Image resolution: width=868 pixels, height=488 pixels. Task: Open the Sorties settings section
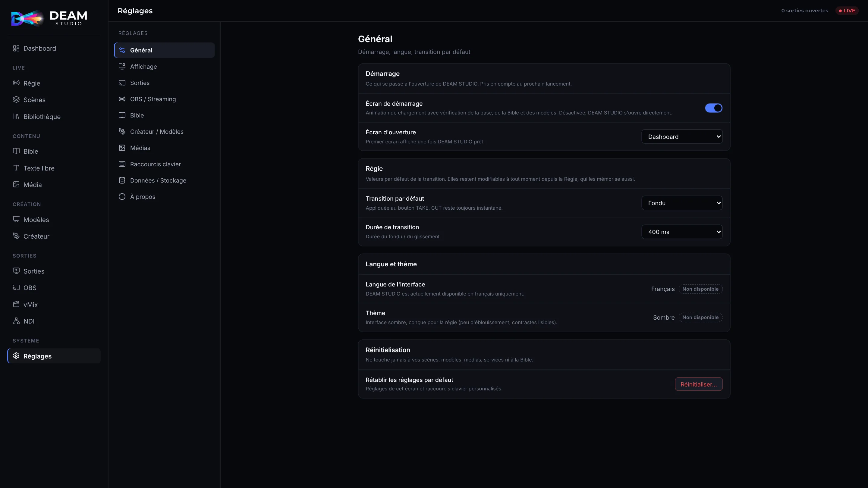(x=165, y=83)
